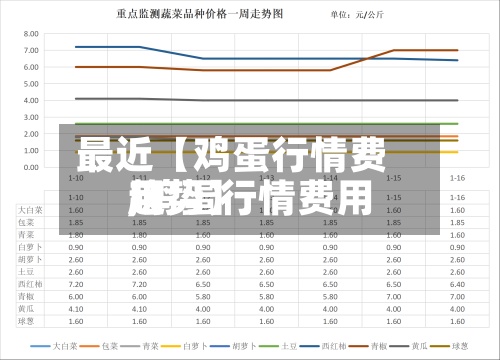Select the 3.00 y-axis label

click(x=31, y=117)
